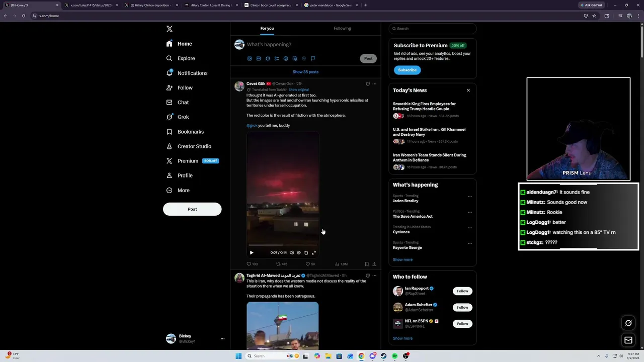Follow NFL on ESPN

462,324
